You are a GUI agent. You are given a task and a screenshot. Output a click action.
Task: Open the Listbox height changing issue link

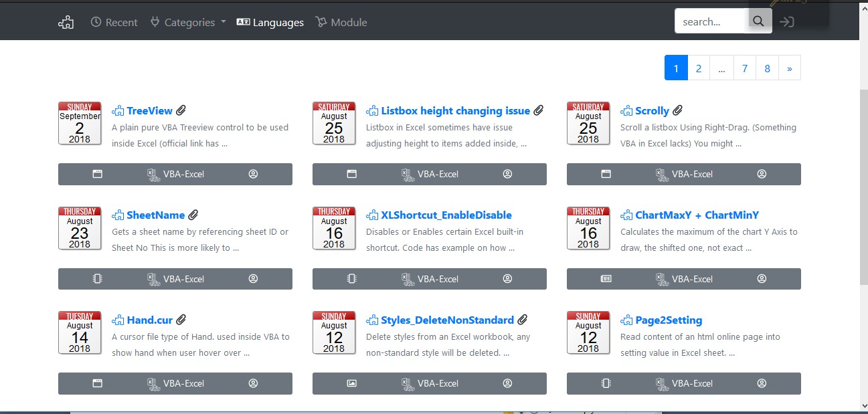click(x=455, y=111)
